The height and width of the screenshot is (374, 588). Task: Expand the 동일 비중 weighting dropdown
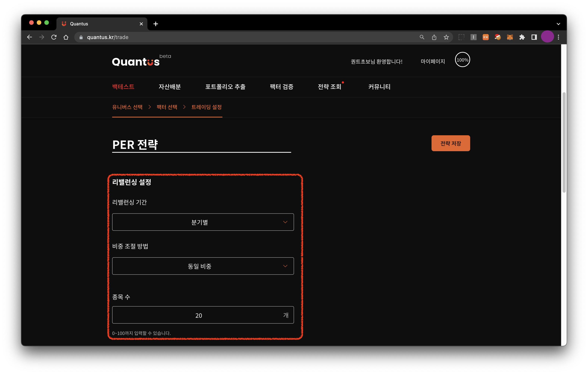point(203,266)
